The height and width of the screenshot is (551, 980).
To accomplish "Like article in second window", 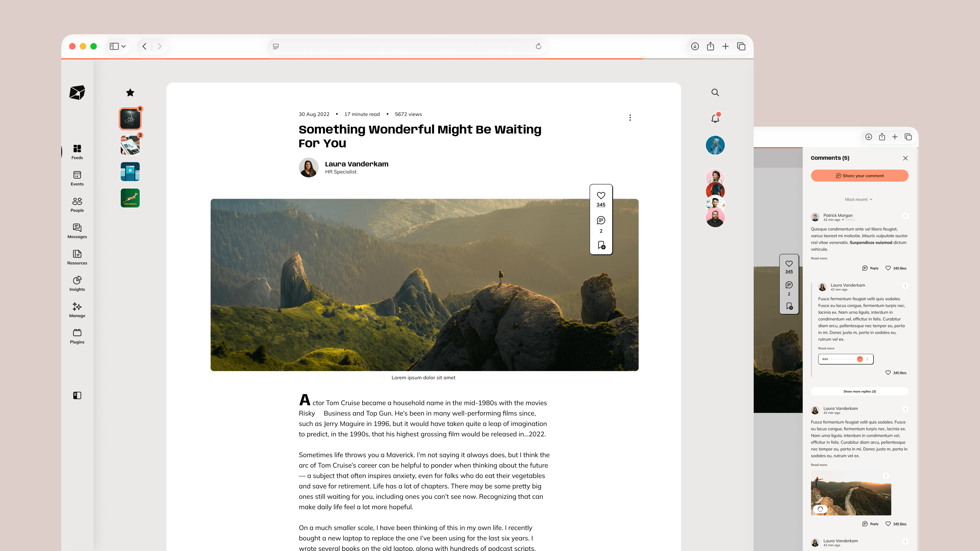I will 789,264.
